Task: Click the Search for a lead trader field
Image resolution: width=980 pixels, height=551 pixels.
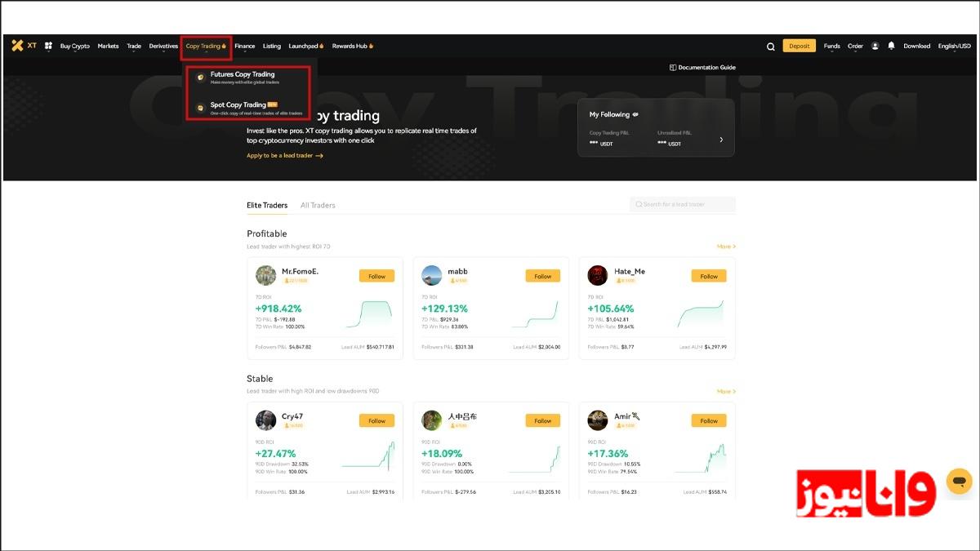Action: (x=683, y=204)
